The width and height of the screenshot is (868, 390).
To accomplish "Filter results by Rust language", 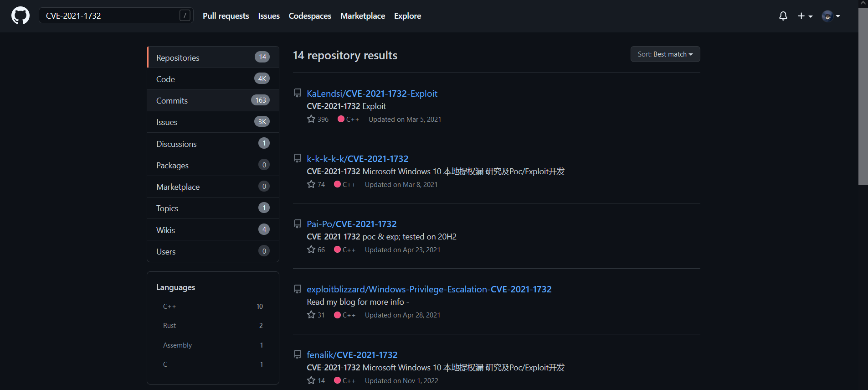I will (x=213, y=326).
